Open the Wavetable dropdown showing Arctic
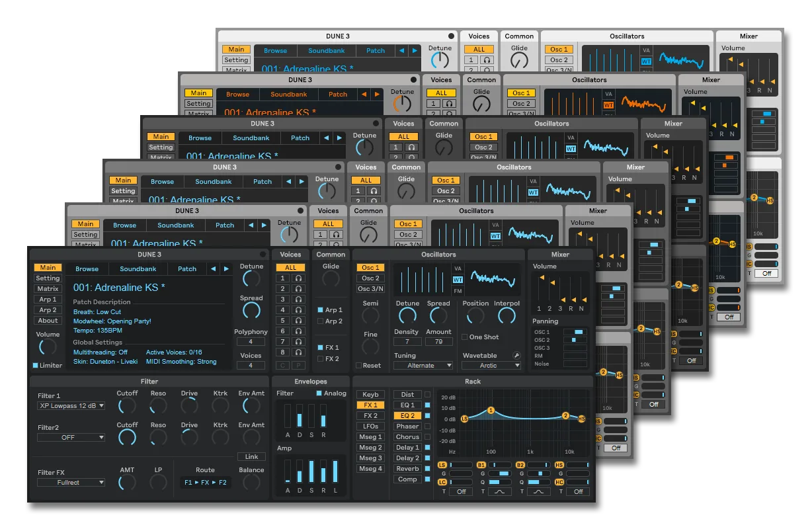This screenshot has height=529, width=812. coord(492,365)
